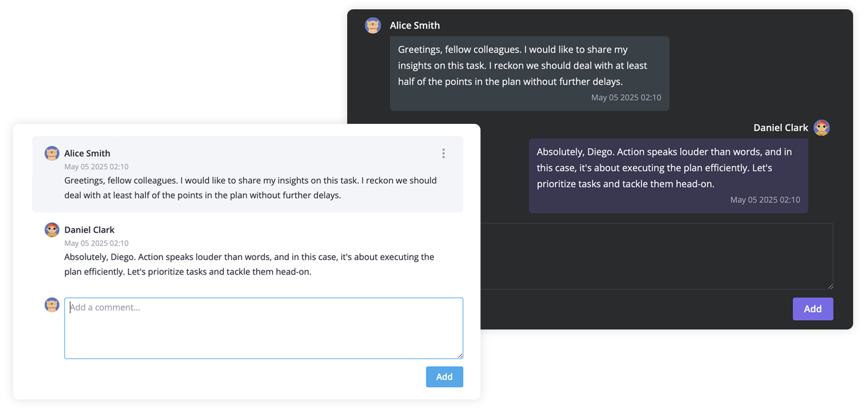
Task: Click the Daniel Clark name in the light panel
Action: (x=89, y=230)
